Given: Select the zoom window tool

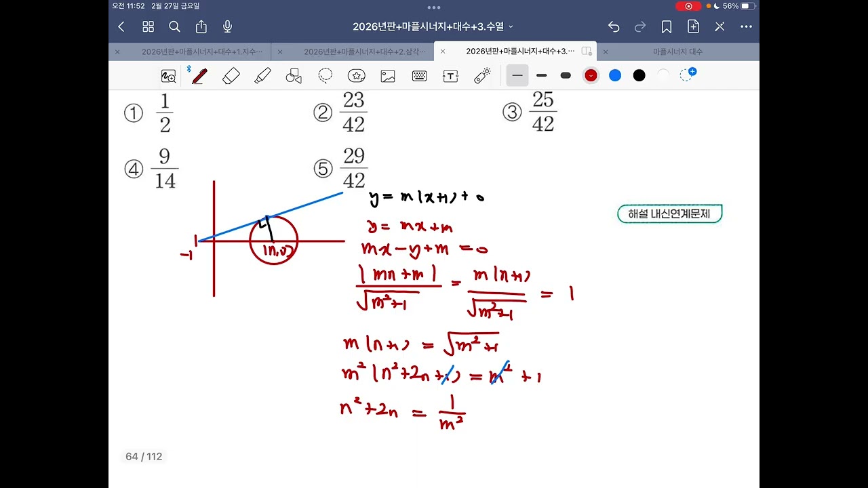Looking at the screenshot, I should tap(168, 76).
